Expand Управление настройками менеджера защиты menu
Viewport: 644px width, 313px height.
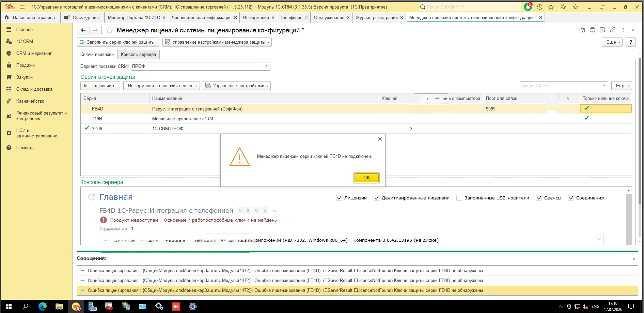[217, 42]
